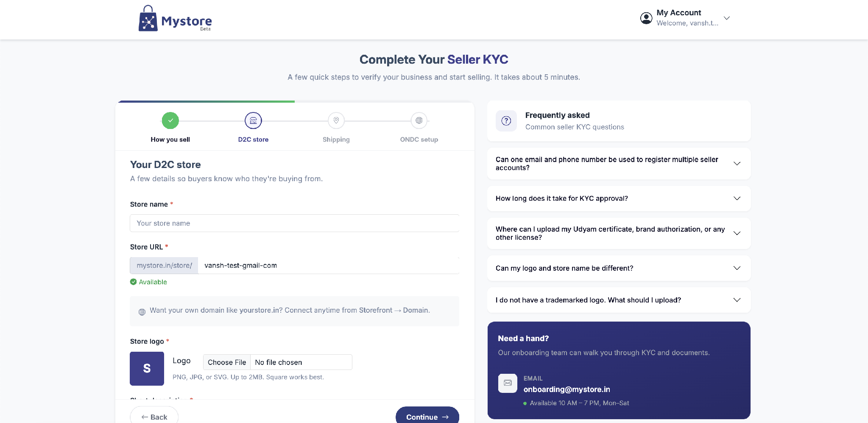Click the Frequently asked question mark icon
This screenshot has height=423, width=868.
[506, 121]
